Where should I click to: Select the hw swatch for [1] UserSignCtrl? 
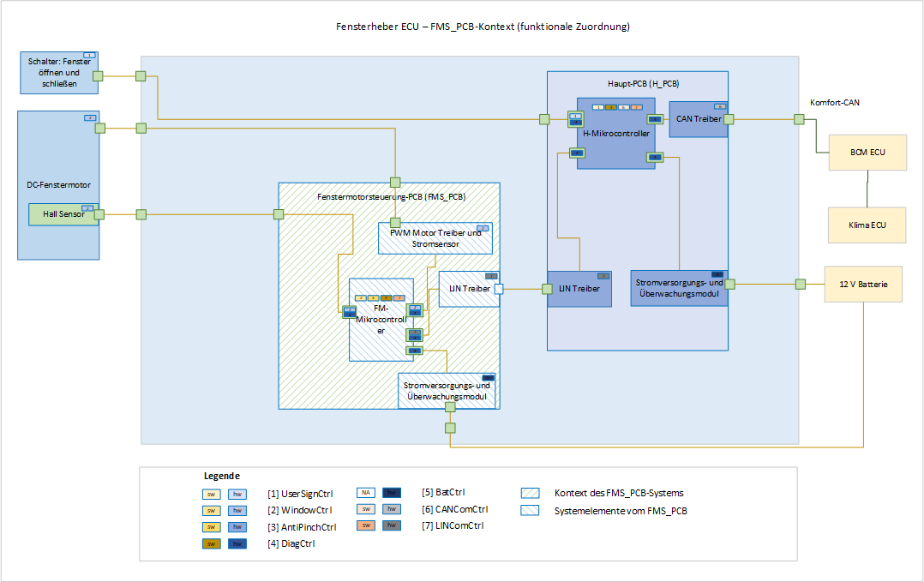click(237, 495)
